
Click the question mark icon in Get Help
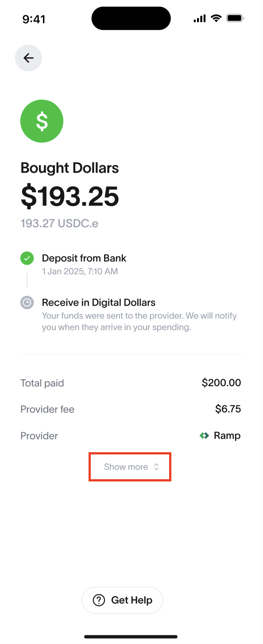tap(99, 600)
